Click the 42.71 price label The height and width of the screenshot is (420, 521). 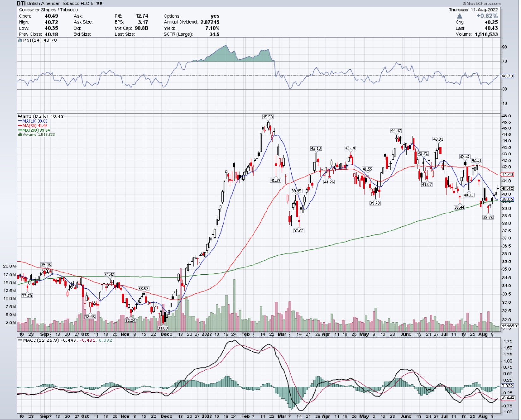(423, 154)
